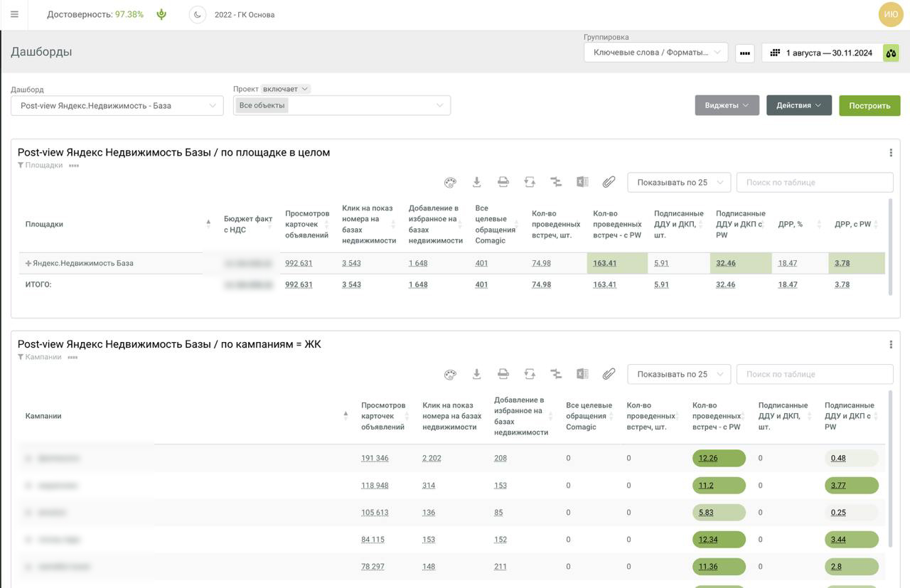910x588 pixels.
Task: Click the Поиск по таблице field in second widget
Action: pos(814,375)
